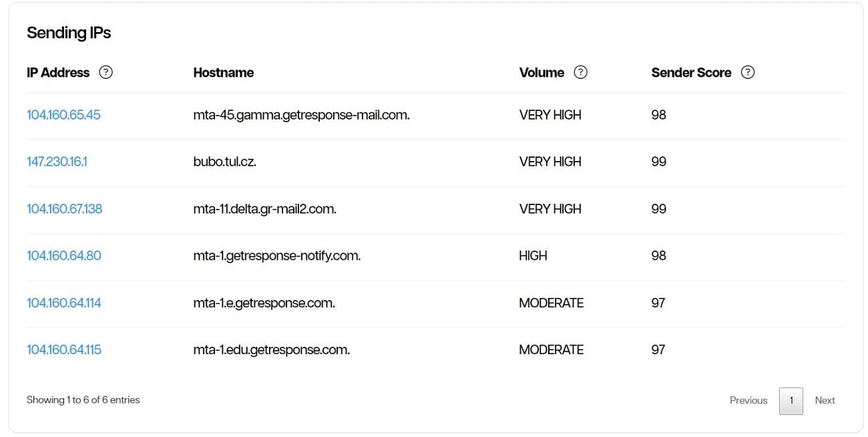The height and width of the screenshot is (437, 868).
Task: Click the VERY HIGH volume for mta-11.delta
Action: 550,208
